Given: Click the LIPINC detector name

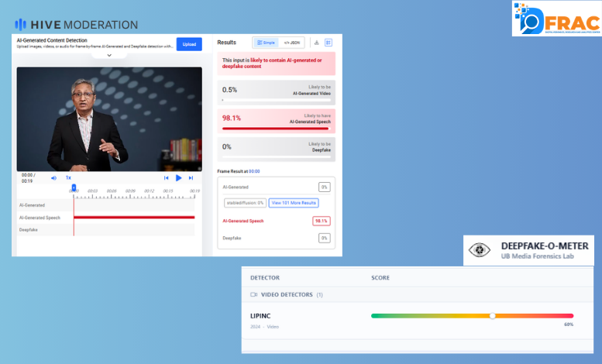Looking at the screenshot, I should point(260,316).
